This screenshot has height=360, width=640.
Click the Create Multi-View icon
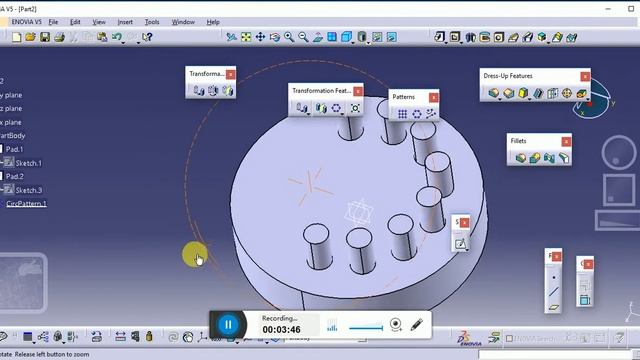[332, 37]
